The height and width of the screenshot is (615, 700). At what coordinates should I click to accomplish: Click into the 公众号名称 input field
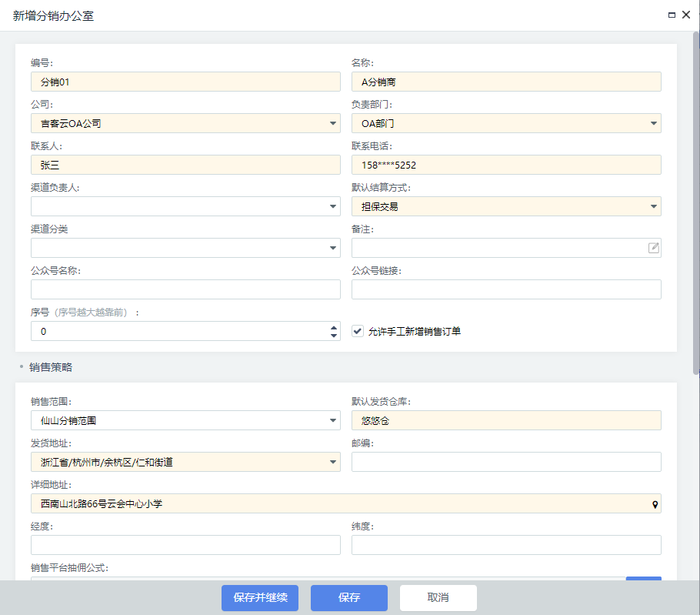pyautogui.click(x=185, y=289)
